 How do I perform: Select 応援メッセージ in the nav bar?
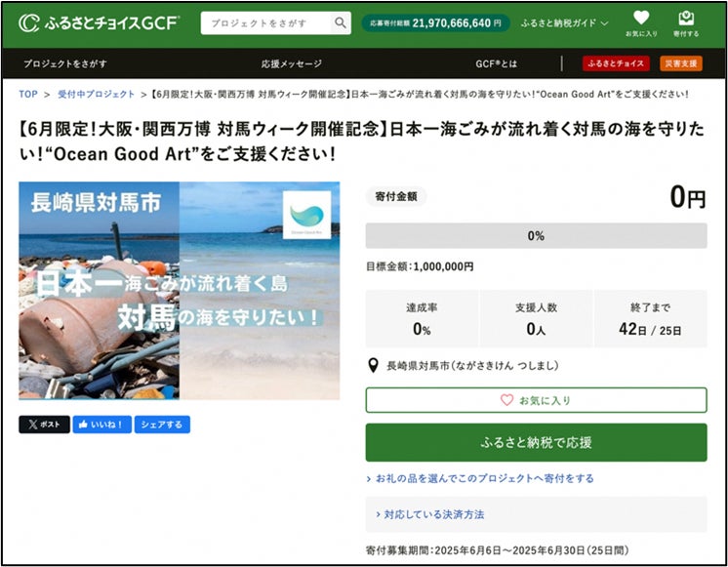[x=292, y=63]
